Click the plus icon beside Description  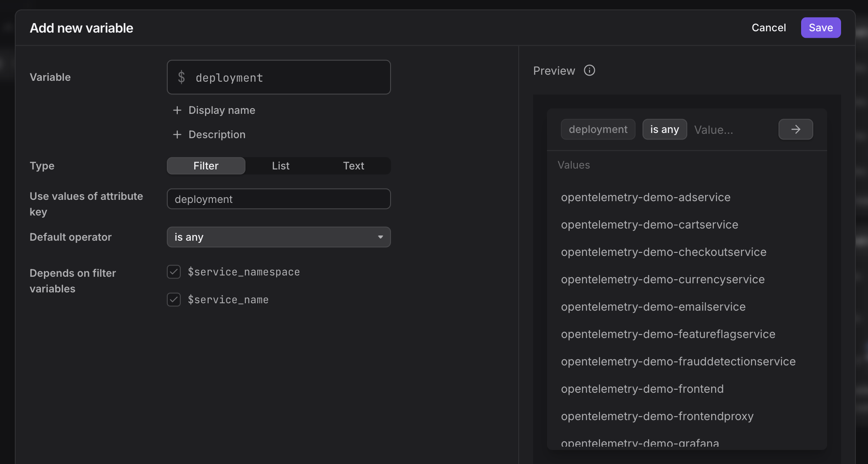click(x=177, y=135)
